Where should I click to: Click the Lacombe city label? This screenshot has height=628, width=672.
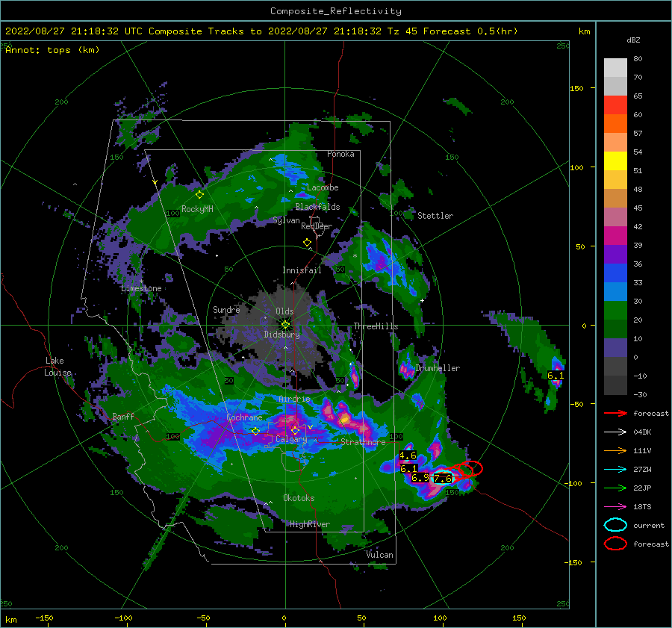pos(323,187)
